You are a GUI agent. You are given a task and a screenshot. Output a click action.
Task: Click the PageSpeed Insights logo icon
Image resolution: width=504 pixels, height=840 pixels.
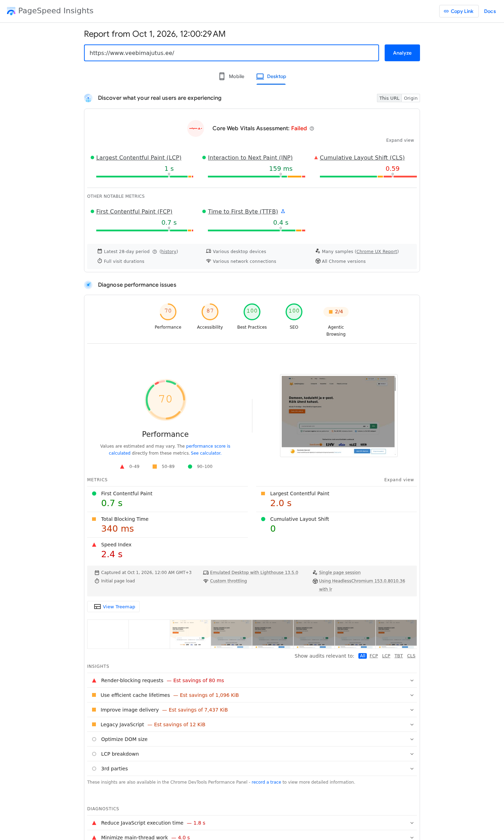[11, 11]
